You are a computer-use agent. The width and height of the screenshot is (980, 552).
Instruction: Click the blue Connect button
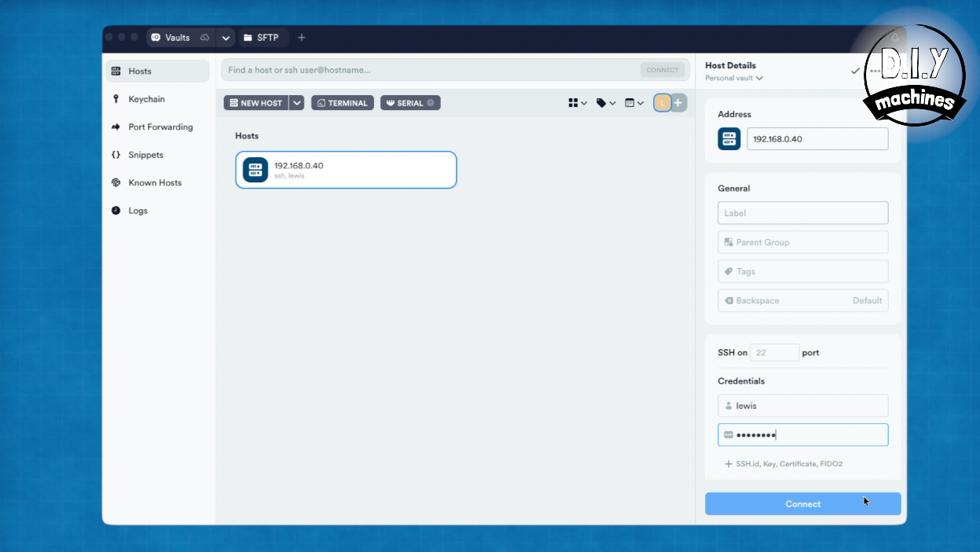coord(803,504)
